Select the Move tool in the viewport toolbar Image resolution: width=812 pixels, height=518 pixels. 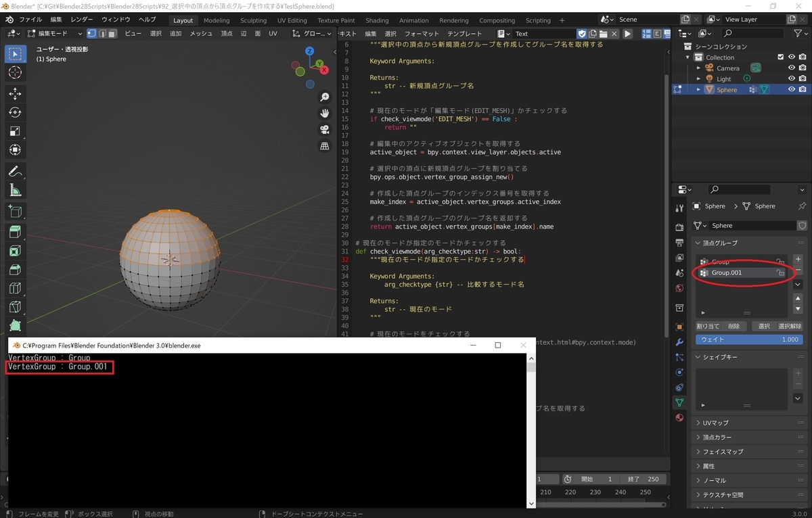click(15, 94)
